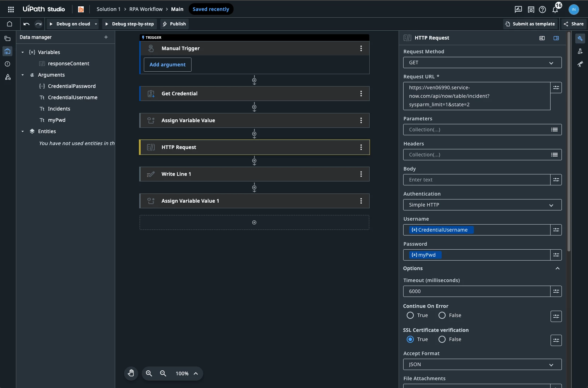The width and height of the screenshot is (588, 388).
Task: Open zoom level 100% menu
Action: (187, 373)
